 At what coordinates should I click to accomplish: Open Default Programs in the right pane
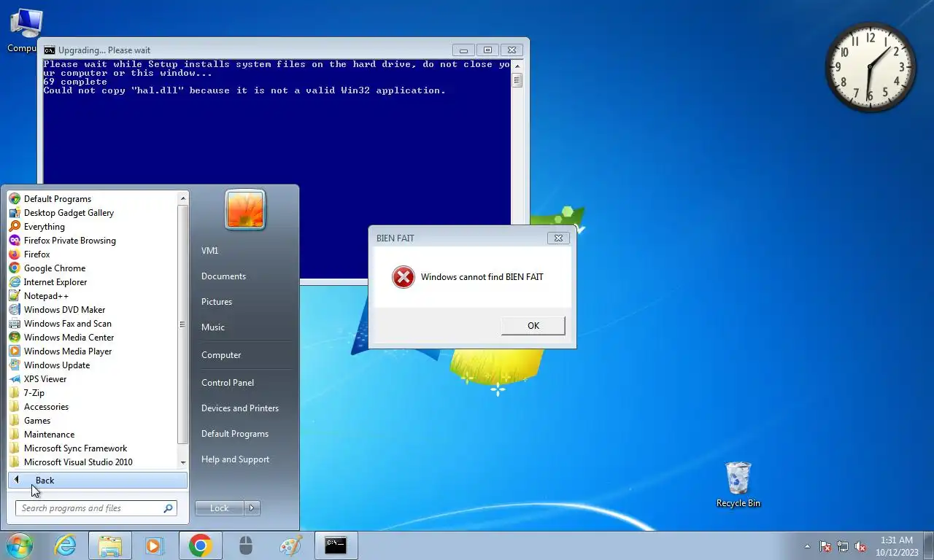click(235, 434)
